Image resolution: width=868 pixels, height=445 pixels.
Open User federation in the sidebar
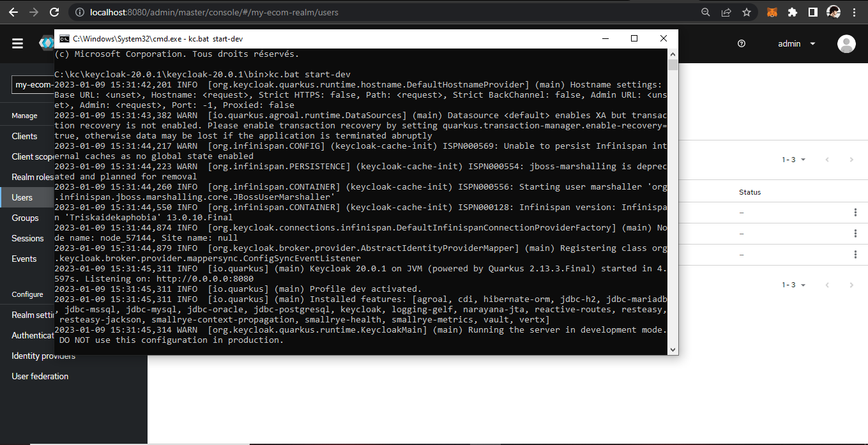click(40, 376)
